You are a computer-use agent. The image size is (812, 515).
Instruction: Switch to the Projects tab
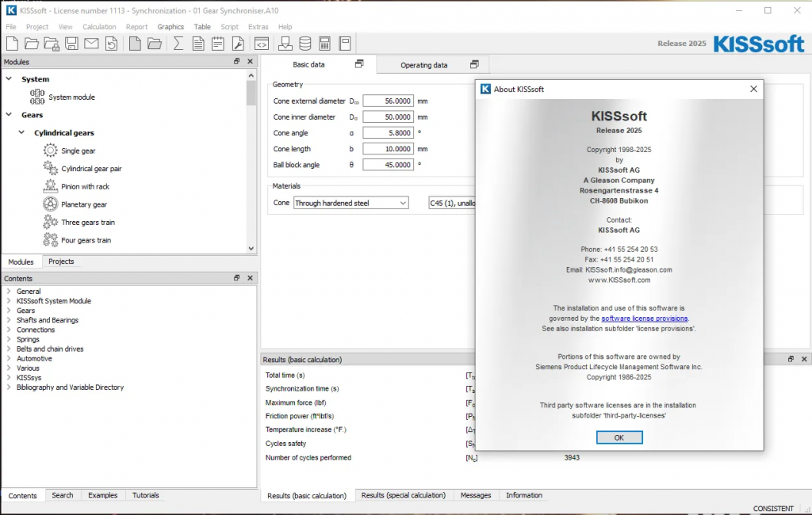tap(61, 261)
